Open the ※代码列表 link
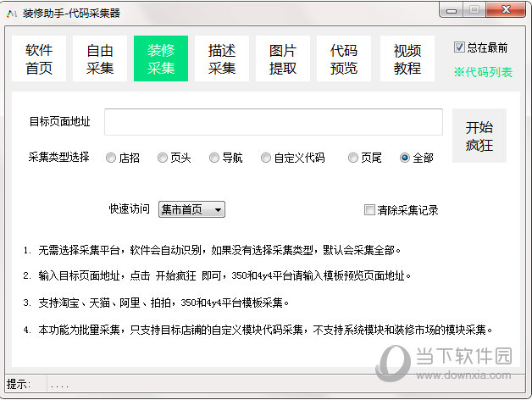 point(483,72)
